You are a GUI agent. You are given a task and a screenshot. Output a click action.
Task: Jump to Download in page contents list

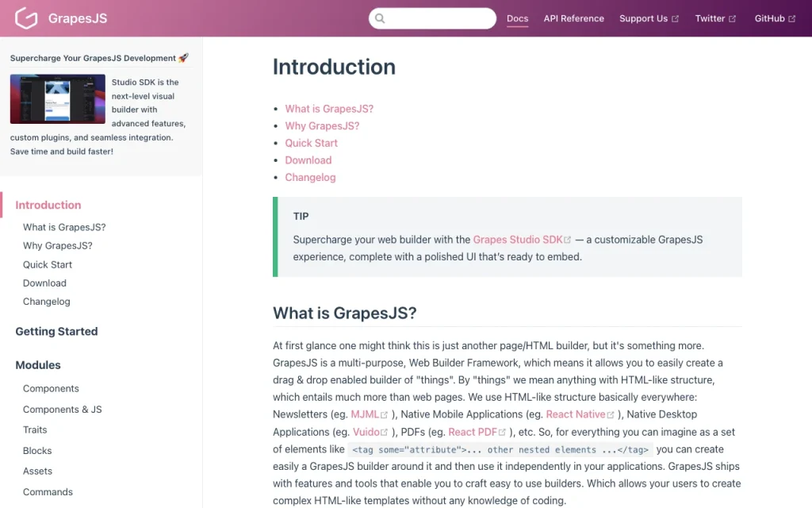(308, 160)
